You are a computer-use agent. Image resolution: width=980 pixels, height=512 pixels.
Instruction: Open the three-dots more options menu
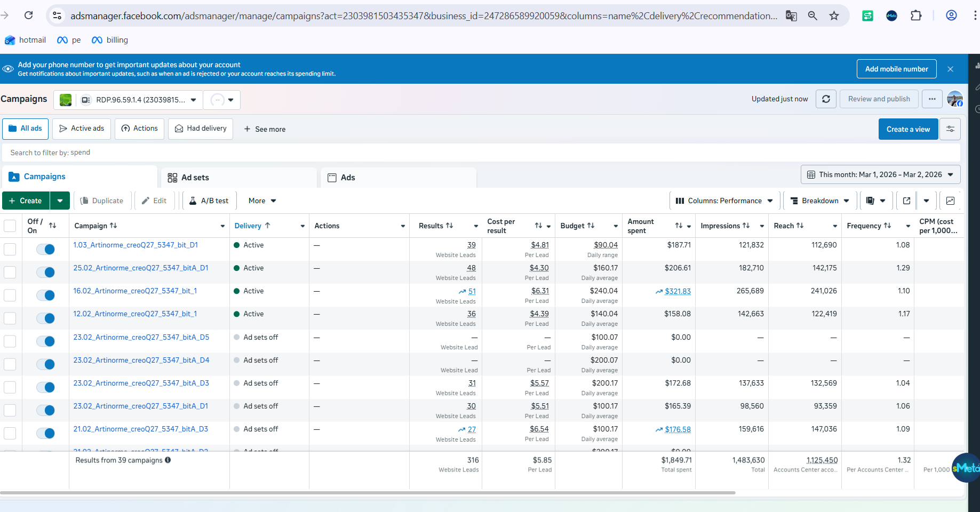(932, 99)
